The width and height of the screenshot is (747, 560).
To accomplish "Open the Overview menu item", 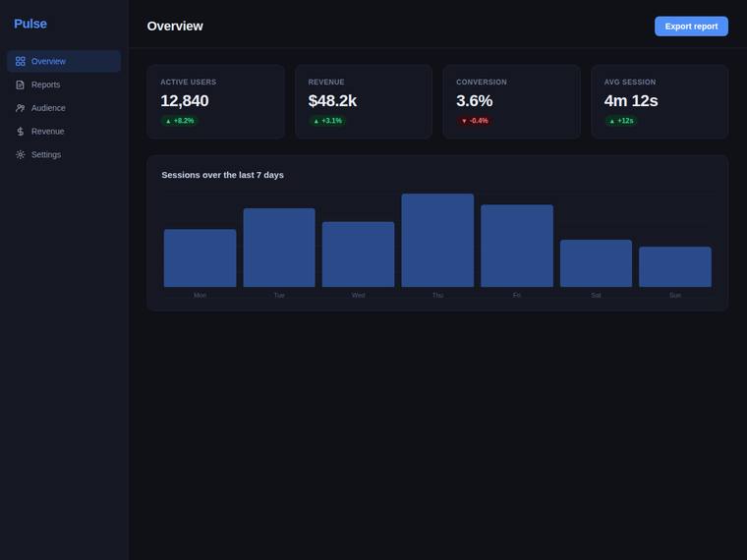I will [64, 62].
